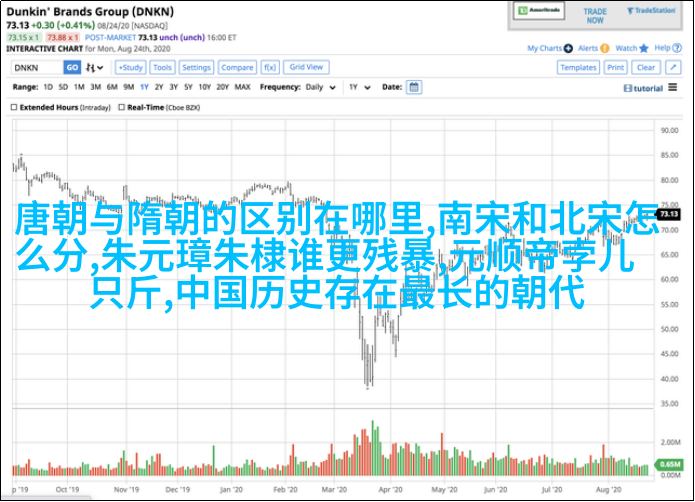Clear the chart with Clear button
695x502 pixels.
pos(646,68)
